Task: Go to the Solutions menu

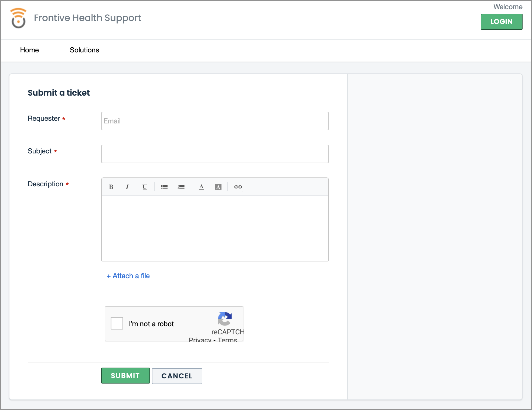Action: (84, 50)
